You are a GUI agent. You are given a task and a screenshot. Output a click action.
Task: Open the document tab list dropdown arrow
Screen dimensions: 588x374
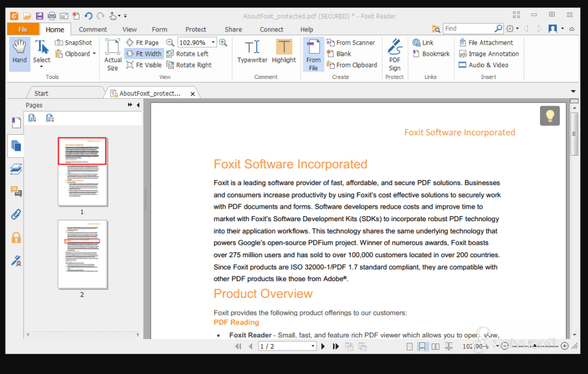[x=573, y=91]
